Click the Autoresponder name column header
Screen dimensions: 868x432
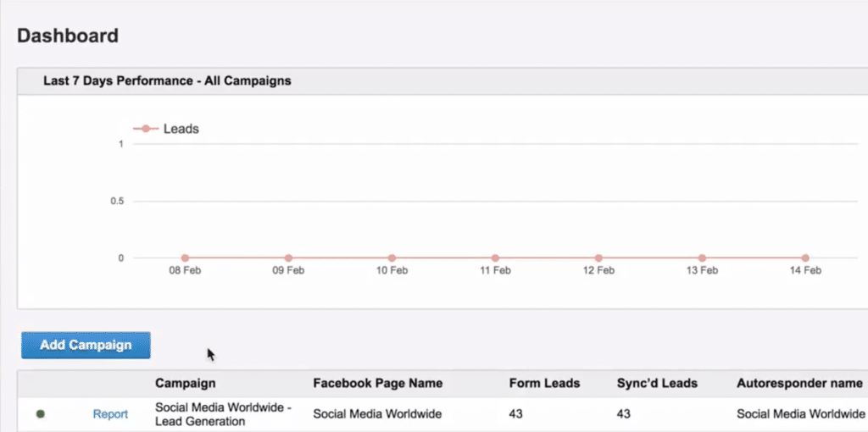(799, 384)
